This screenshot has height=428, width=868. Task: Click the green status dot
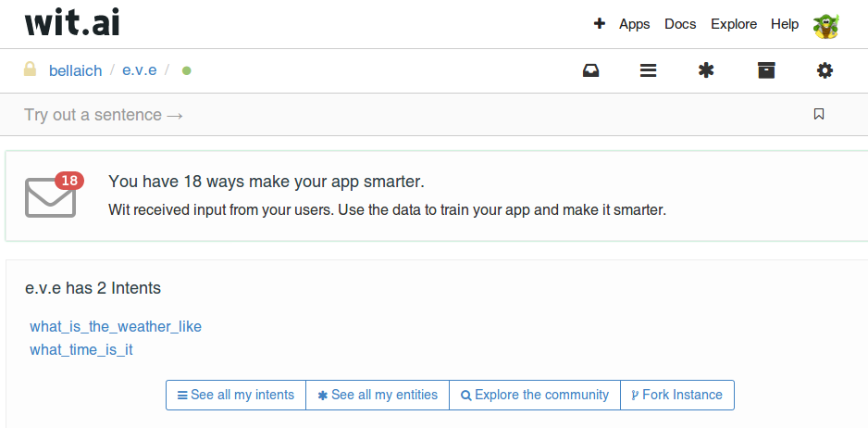pyautogui.click(x=187, y=71)
